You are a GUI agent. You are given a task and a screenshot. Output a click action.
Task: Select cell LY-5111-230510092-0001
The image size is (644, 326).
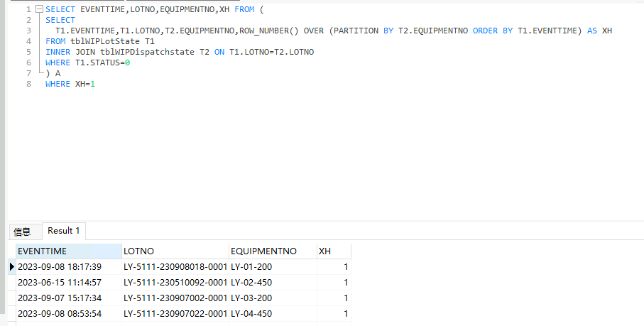(175, 283)
